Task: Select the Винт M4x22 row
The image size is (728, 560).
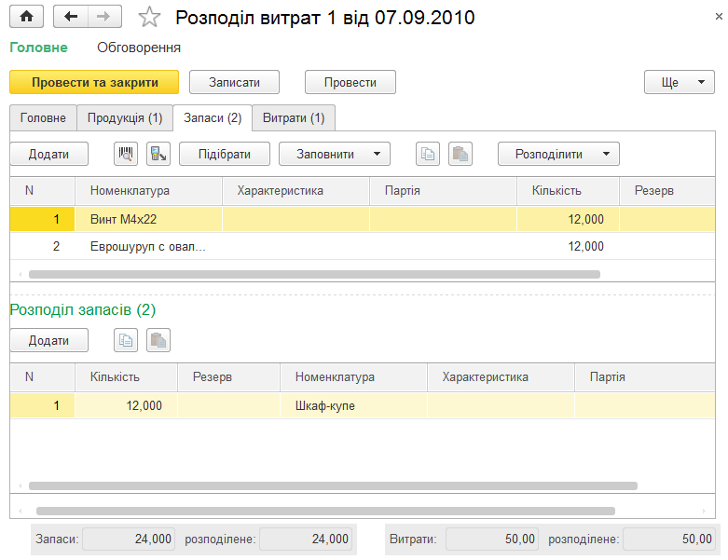Action: pos(363,219)
